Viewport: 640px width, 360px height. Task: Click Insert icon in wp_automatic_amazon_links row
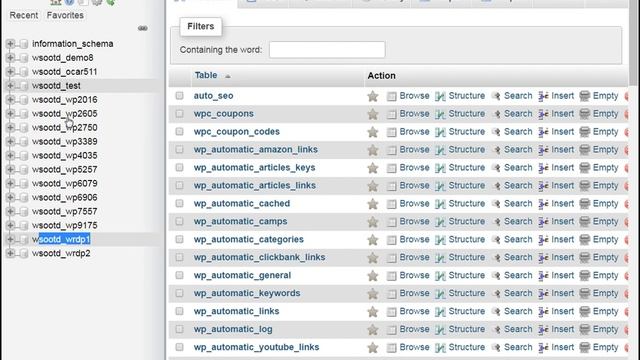click(543, 150)
